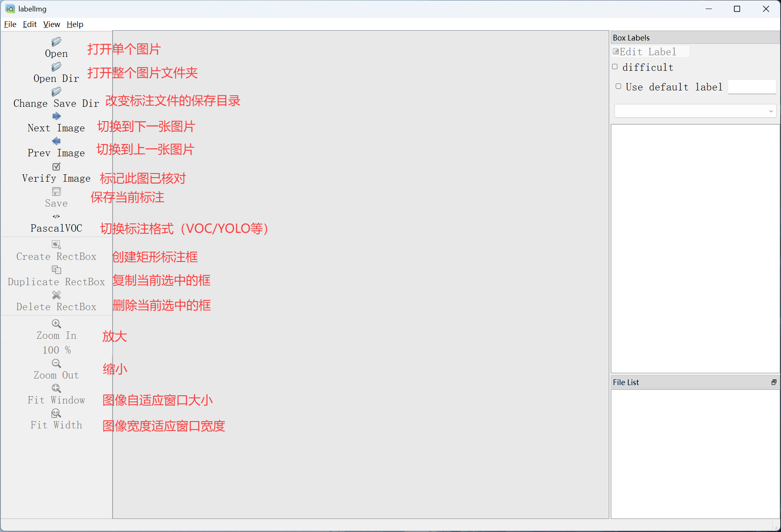Open an entire image directory
Screen dimensions: 781x532
(56, 73)
